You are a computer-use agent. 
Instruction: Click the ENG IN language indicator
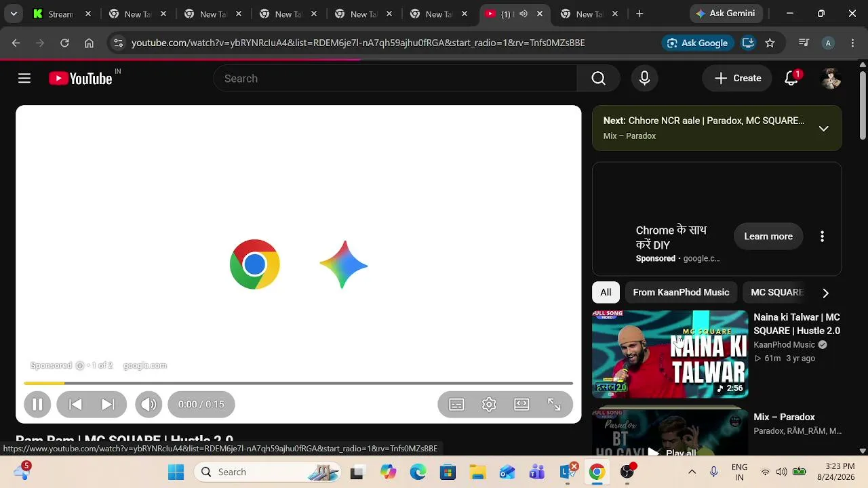click(739, 472)
